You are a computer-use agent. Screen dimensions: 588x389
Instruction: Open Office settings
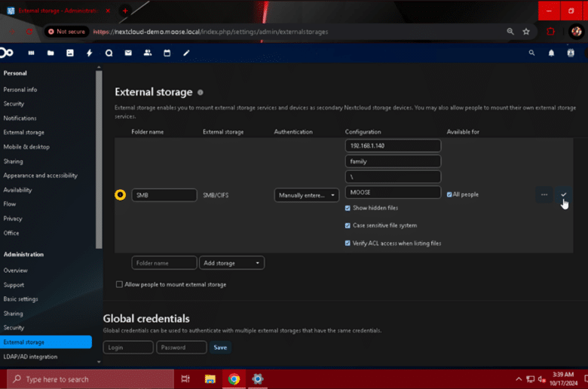pos(11,233)
